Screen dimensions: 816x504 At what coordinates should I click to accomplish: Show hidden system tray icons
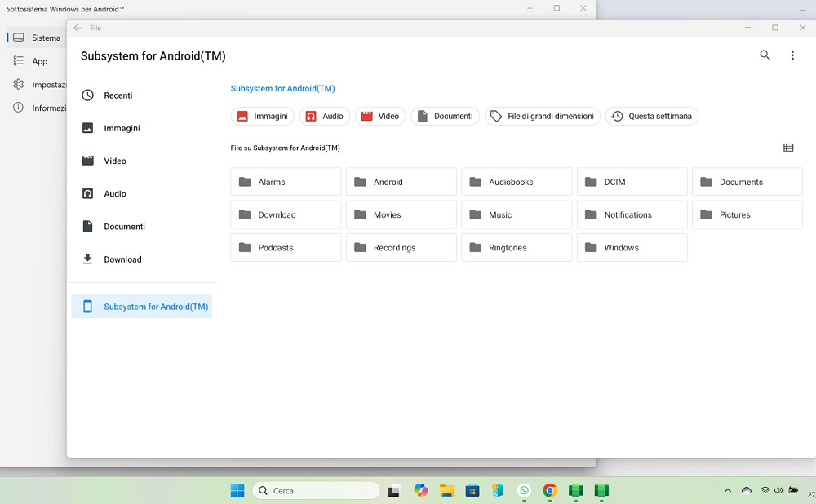(x=728, y=490)
